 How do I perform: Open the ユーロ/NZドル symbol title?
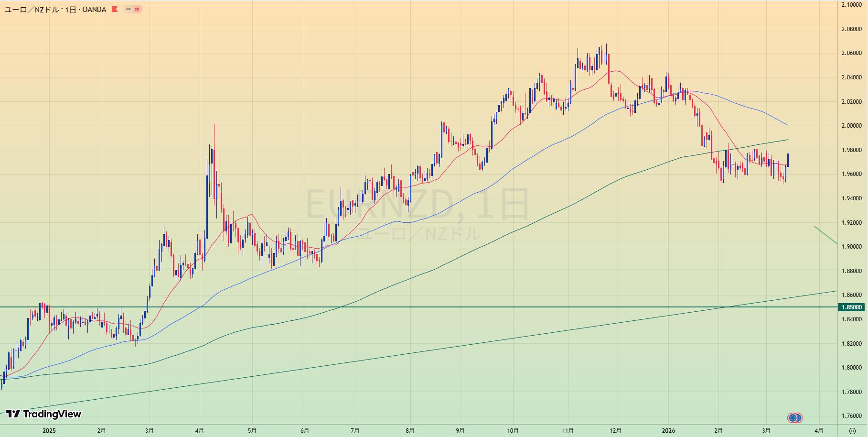point(32,9)
